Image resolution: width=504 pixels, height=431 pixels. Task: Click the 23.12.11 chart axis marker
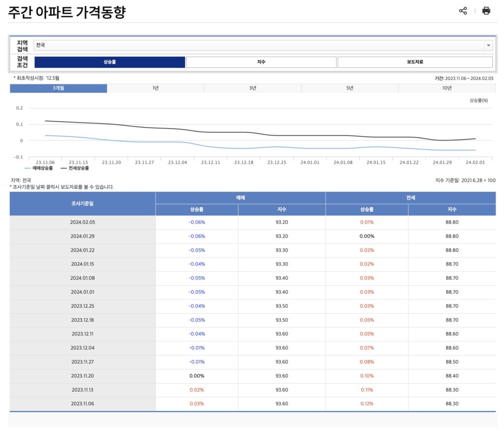[x=210, y=162]
